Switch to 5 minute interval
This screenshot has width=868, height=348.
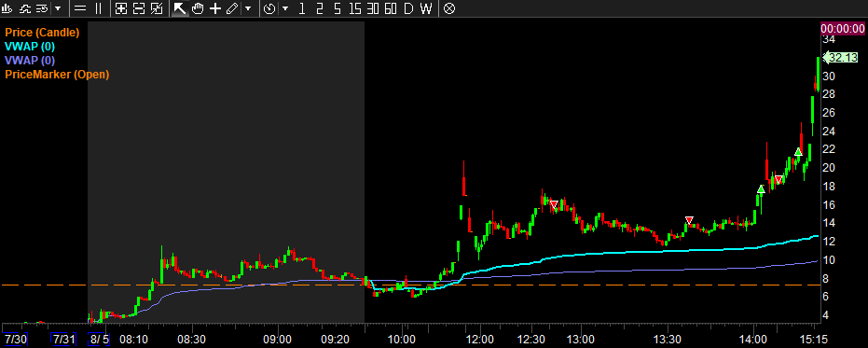pos(338,8)
